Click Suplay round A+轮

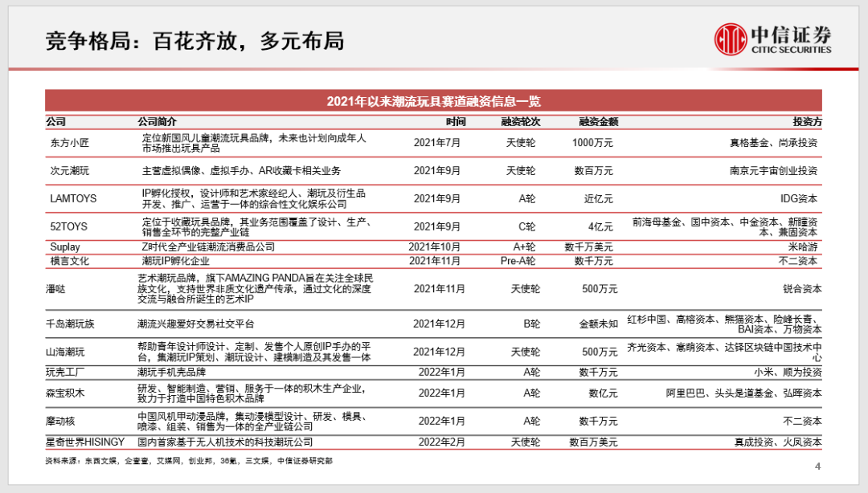coord(524,246)
